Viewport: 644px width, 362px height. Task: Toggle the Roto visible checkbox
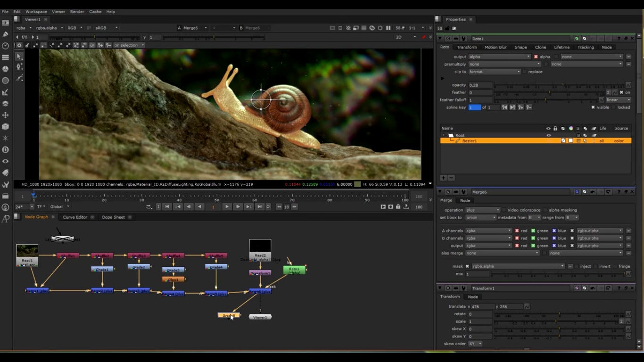pos(593,107)
